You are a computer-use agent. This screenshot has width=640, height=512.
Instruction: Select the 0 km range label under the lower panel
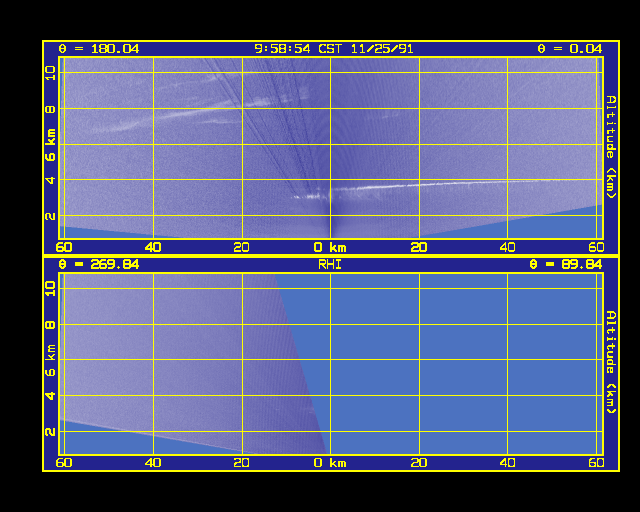[x=330, y=463]
